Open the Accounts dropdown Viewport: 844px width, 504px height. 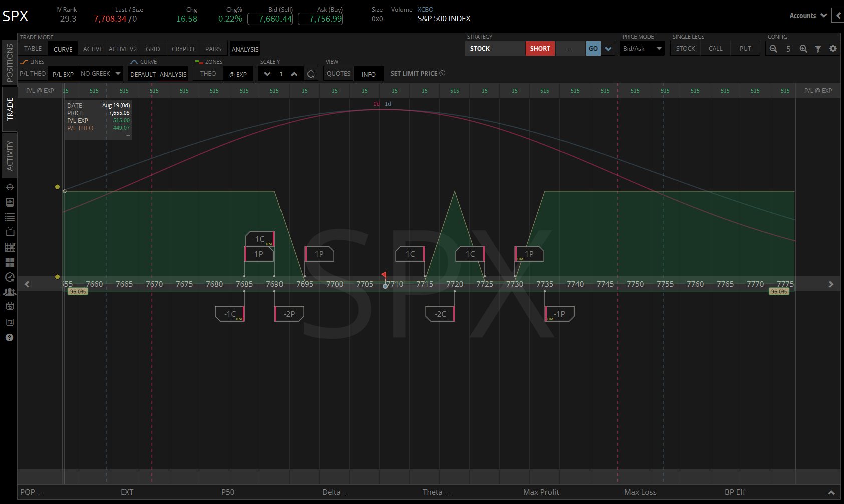[x=808, y=16]
